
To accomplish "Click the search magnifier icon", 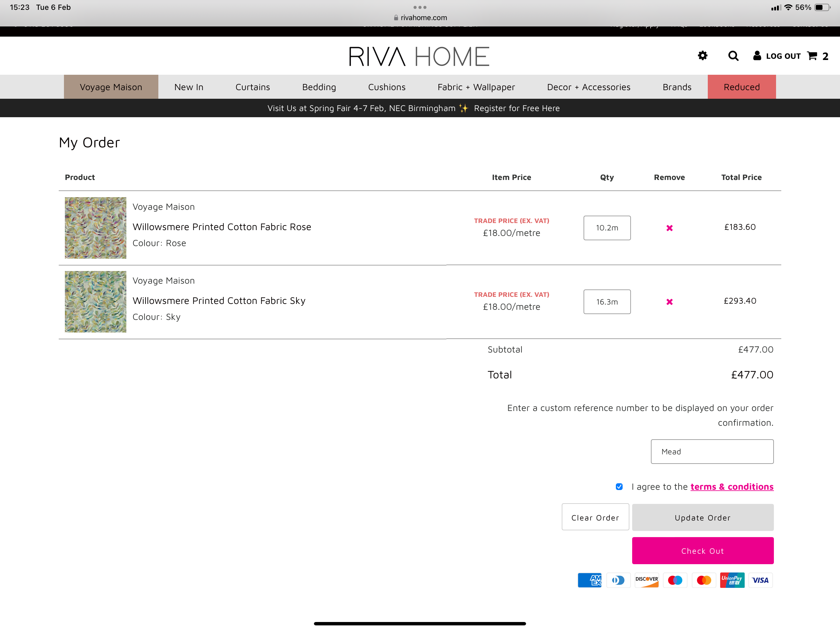I will [733, 56].
